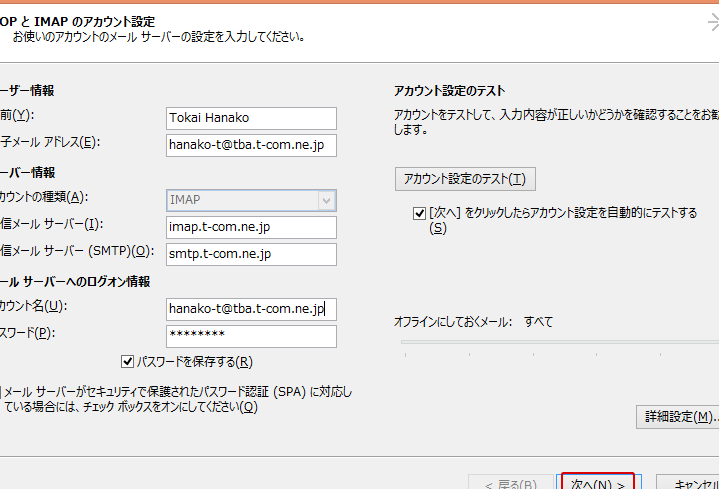This screenshot has height=489, width=719.
Task: Click the キャンセル button
Action: click(x=695, y=484)
